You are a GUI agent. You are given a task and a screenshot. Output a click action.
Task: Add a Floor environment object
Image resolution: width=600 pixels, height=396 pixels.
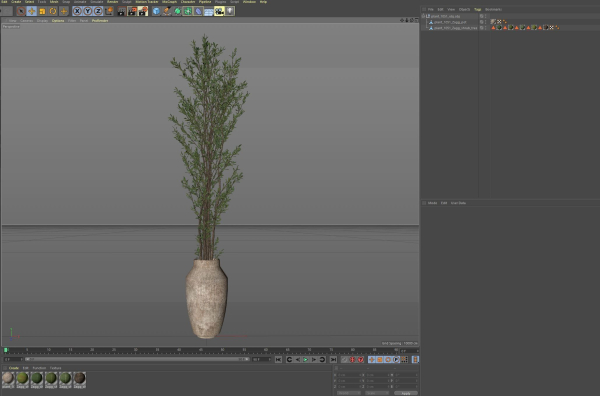click(208, 11)
